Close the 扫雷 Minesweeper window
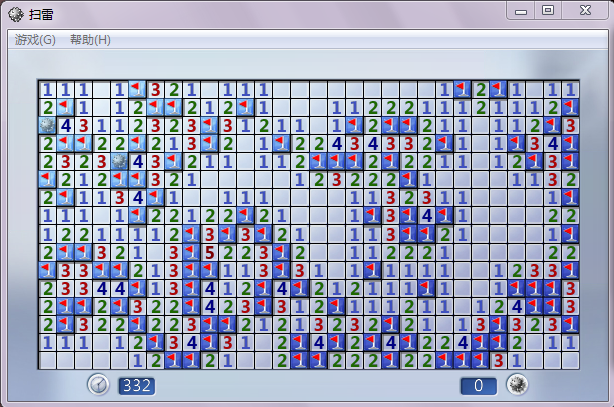 click(x=585, y=11)
